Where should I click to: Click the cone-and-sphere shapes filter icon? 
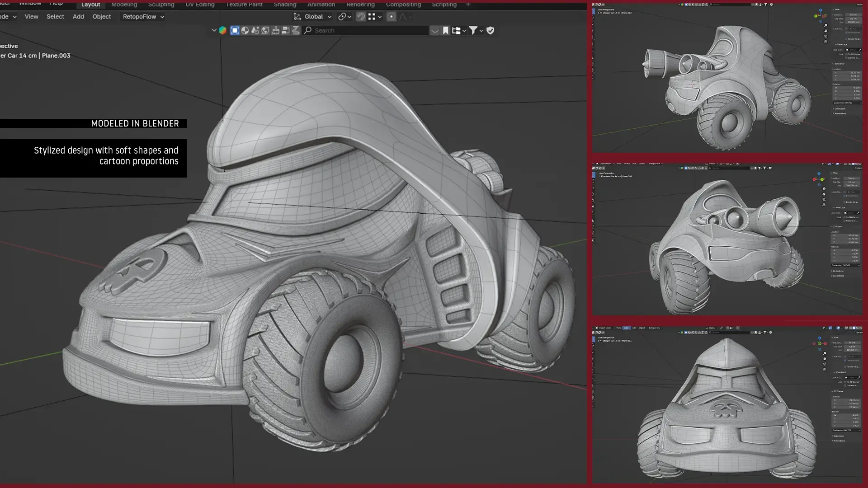[255, 30]
